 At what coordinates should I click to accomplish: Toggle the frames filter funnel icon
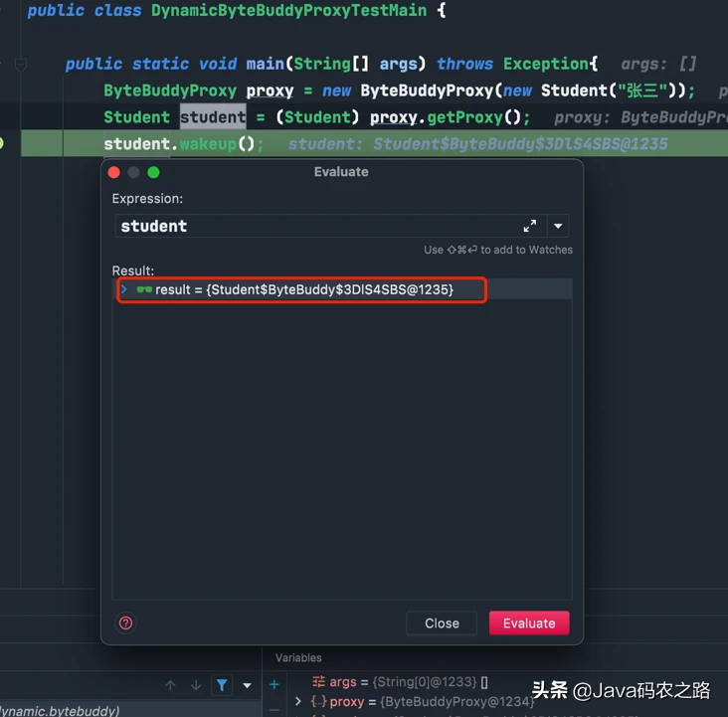pyautogui.click(x=222, y=685)
